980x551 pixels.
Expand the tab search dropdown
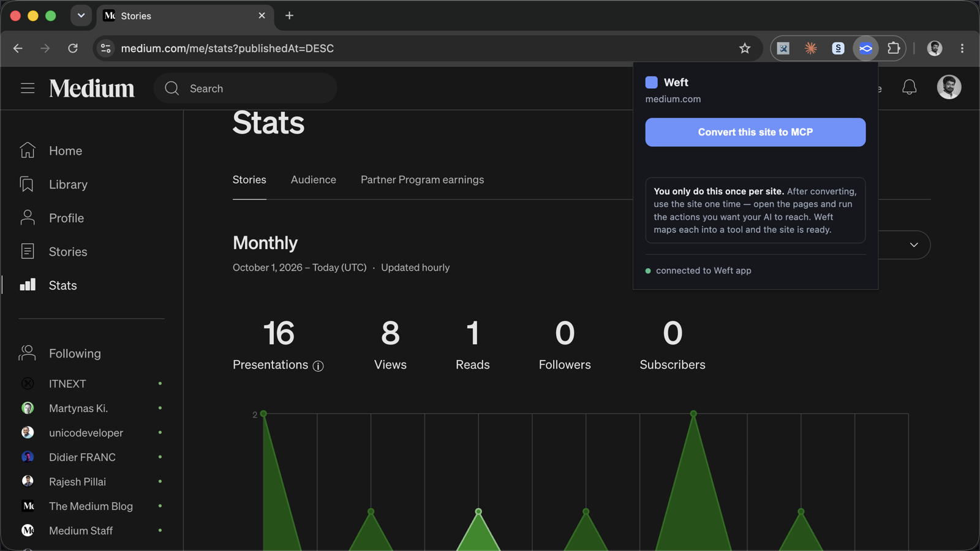81,16
